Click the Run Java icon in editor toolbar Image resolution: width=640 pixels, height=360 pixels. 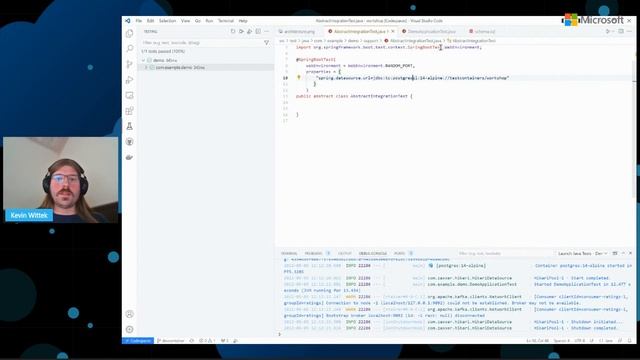click(x=607, y=31)
